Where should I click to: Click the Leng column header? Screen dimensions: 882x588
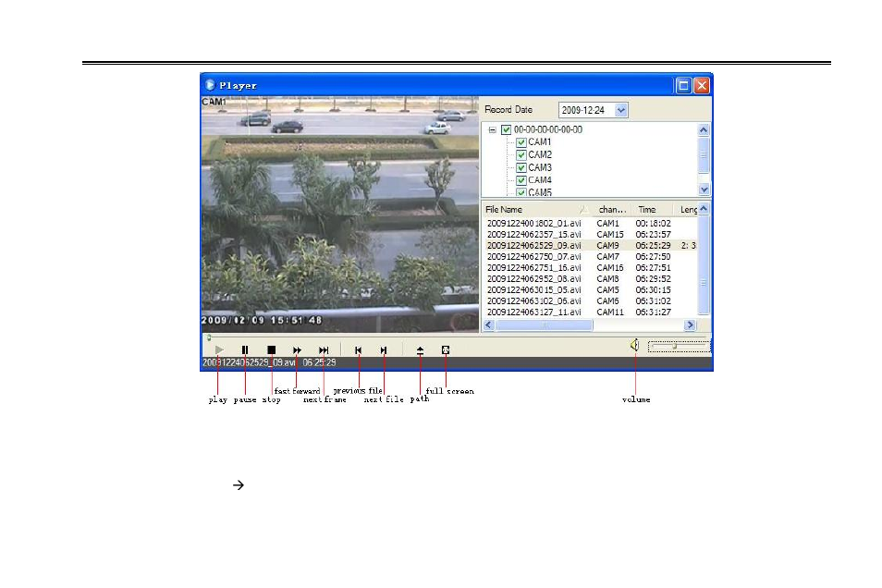(687, 209)
